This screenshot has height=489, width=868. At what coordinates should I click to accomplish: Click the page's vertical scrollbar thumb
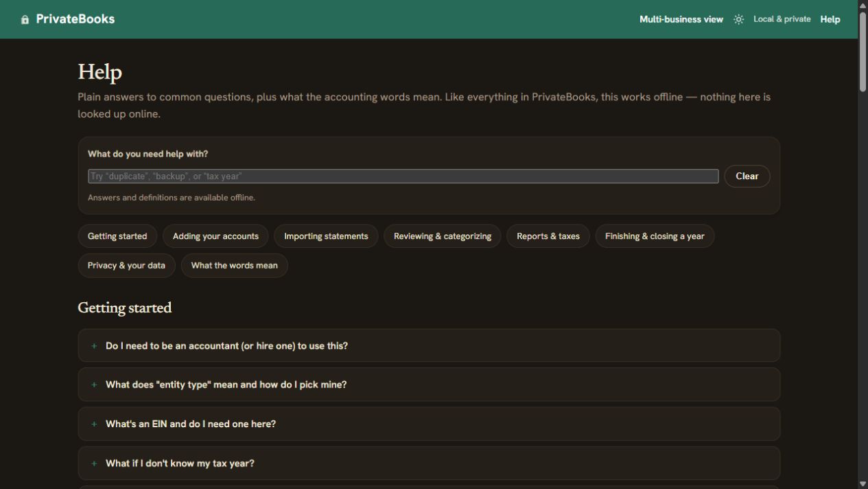click(863, 51)
